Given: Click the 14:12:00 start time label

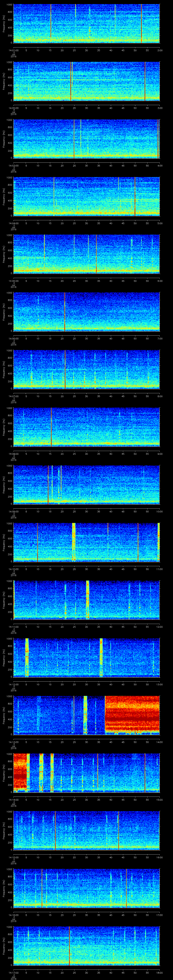Looking at the screenshot, I should point(13,684).
